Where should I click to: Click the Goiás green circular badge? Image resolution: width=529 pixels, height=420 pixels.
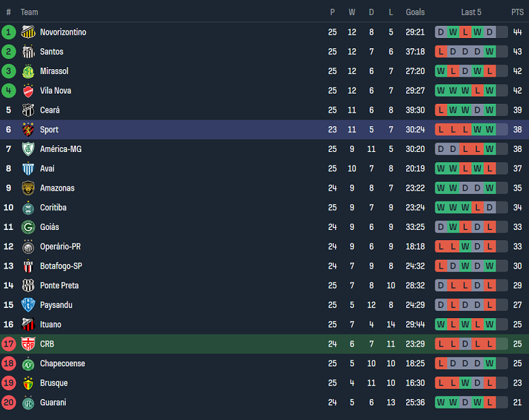click(x=28, y=227)
